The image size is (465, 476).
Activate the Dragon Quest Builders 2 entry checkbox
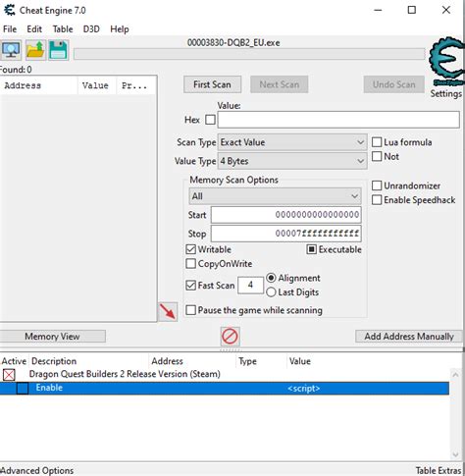click(x=9, y=375)
